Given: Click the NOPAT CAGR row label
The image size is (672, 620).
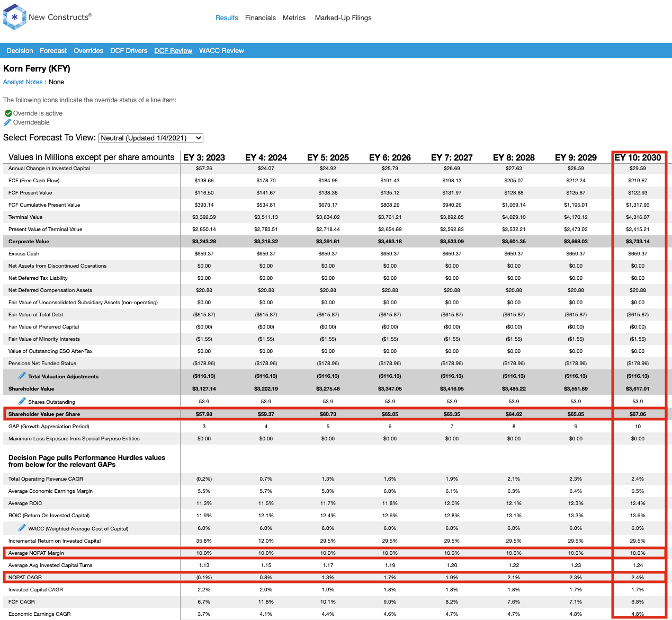Looking at the screenshot, I should pyautogui.click(x=25, y=578).
